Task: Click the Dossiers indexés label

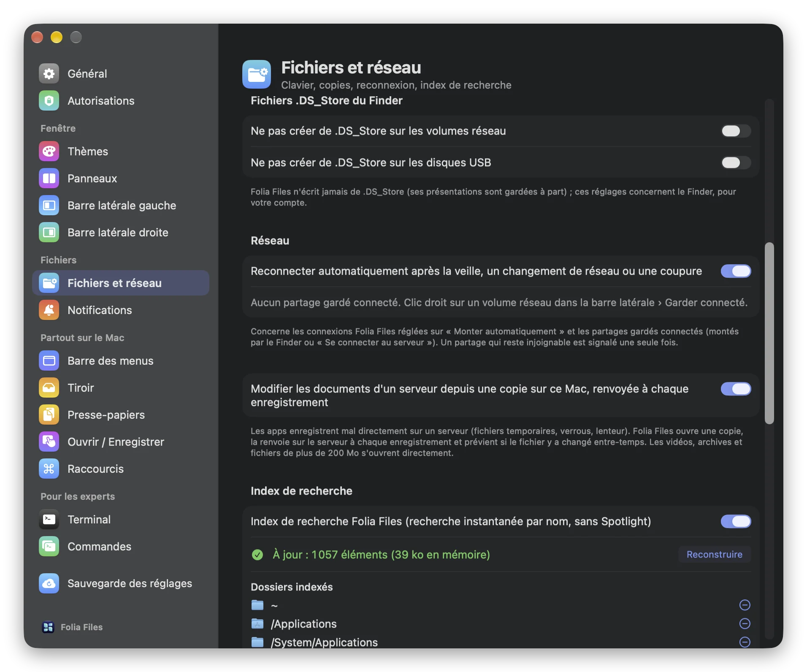Action: pyautogui.click(x=292, y=587)
